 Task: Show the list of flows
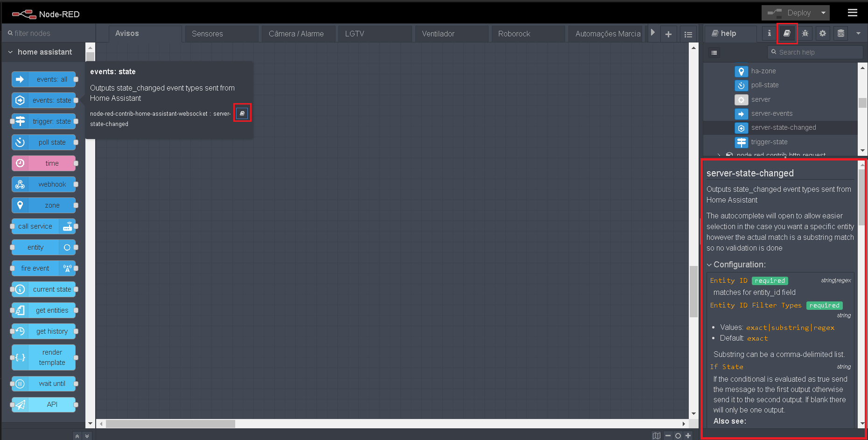coord(688,34)
